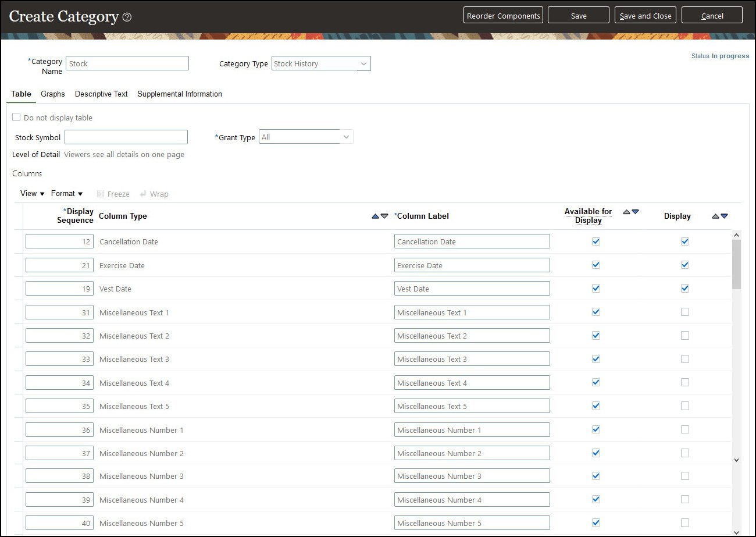756x537 pixels.
Task: Focus Display Sequence field showing 12
Action: (x=59, y=241)
